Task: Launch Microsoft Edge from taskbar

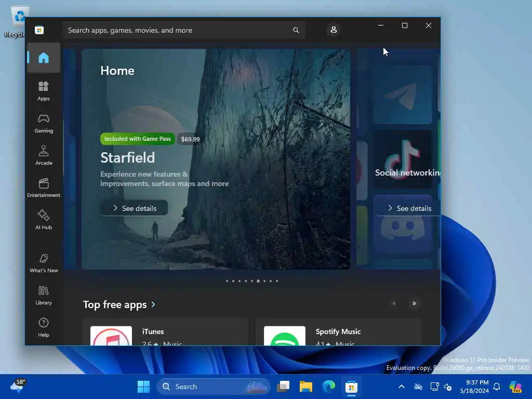Action: [x=328, y=387]
